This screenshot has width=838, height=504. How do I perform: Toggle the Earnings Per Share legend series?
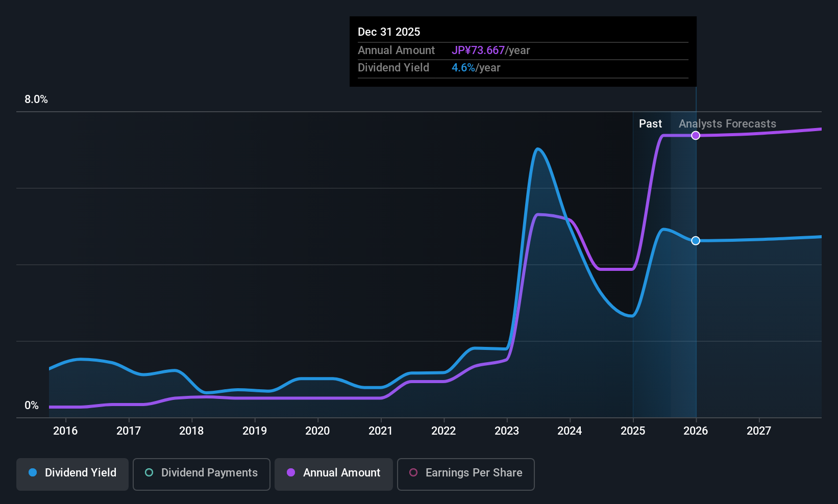tap(466, 474)
